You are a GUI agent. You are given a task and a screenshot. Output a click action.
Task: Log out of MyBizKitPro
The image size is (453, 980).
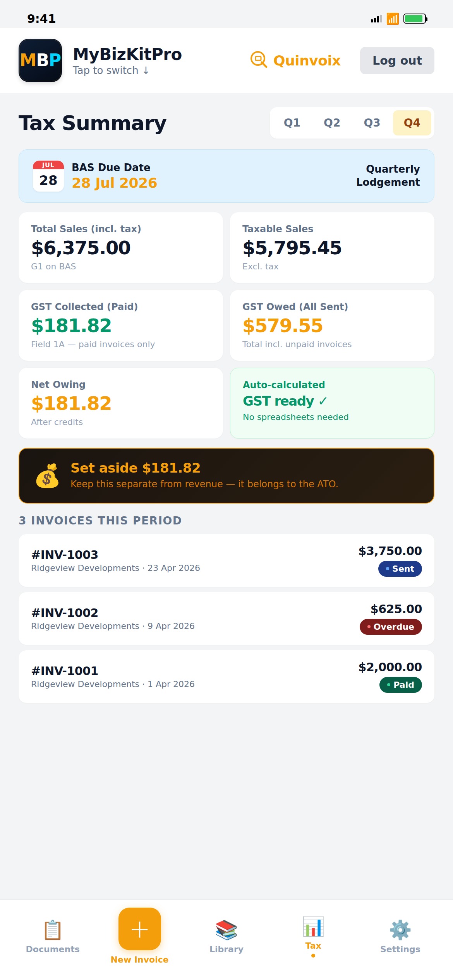[x=397, y=60]
